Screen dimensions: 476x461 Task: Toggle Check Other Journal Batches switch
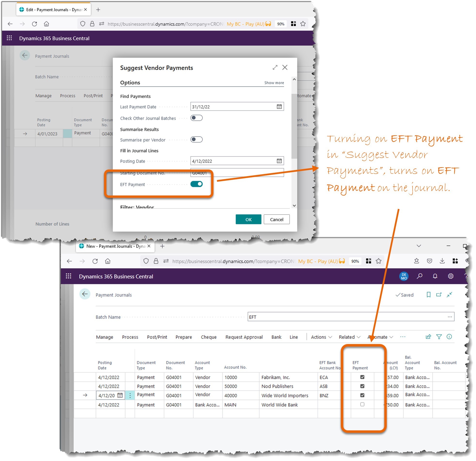[x=196, y=118]
